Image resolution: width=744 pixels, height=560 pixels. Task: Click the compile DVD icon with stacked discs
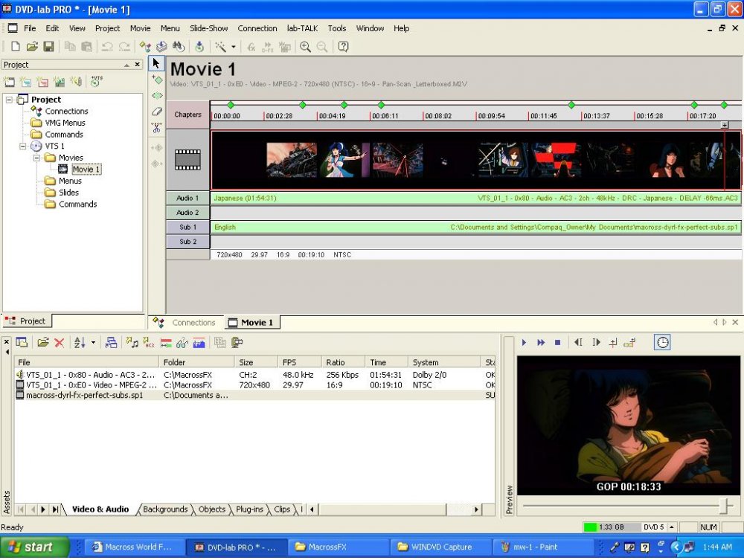click(161, 46)
